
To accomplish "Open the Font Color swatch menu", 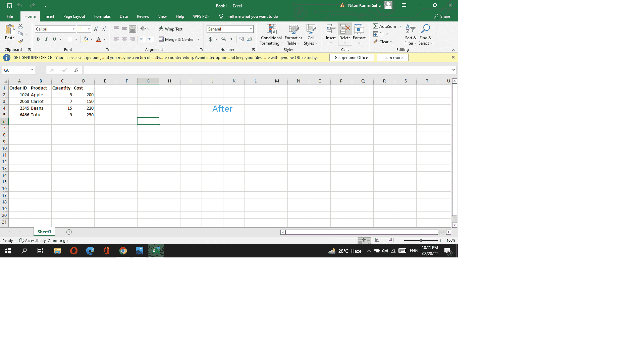I will coord(104,39).
